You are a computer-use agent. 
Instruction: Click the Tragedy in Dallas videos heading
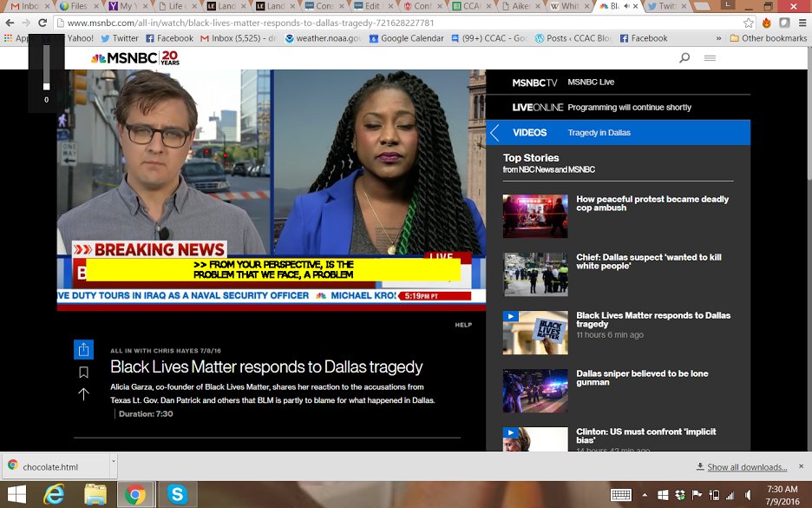coord(599,133)
